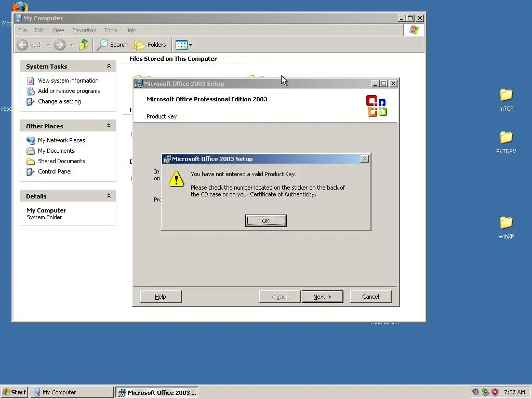Image resolution: width=532 pixels, height=399 pixels.
Task: Open Add or remove programs link
Action: [69, 91]
